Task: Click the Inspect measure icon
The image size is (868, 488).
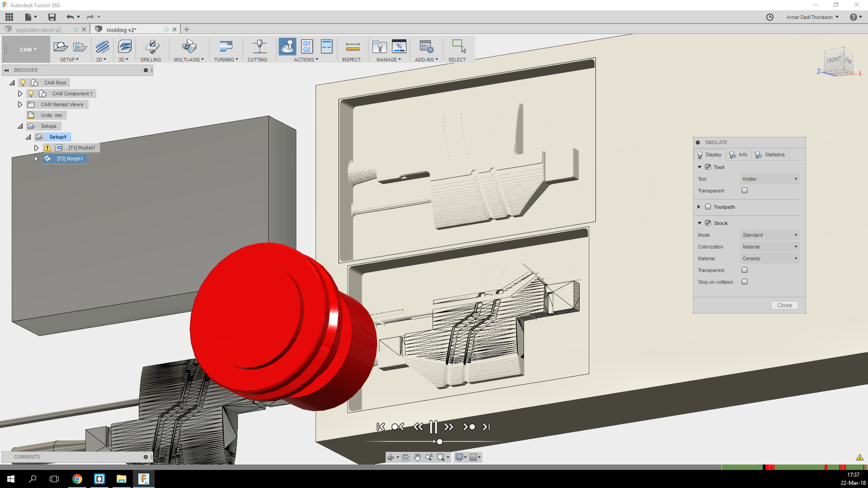Action: [x=352, y=47]
